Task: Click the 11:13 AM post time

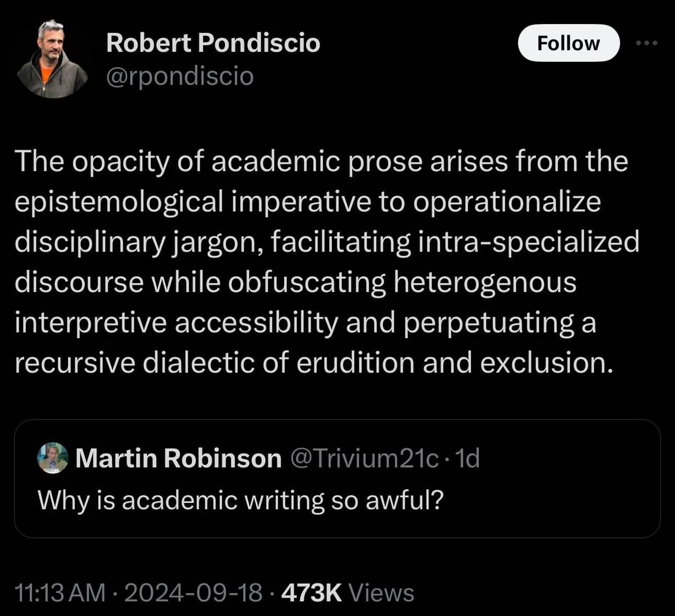Action: coord(61,592)
